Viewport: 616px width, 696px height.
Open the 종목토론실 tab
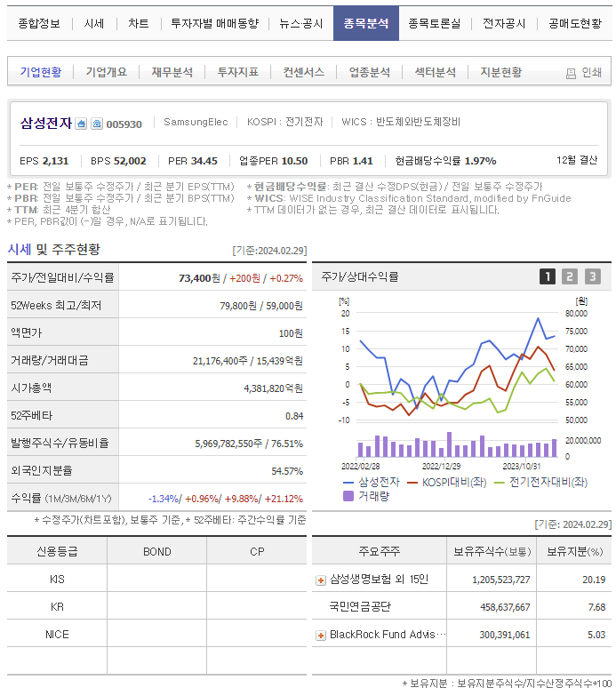click(x=435, y=23)
